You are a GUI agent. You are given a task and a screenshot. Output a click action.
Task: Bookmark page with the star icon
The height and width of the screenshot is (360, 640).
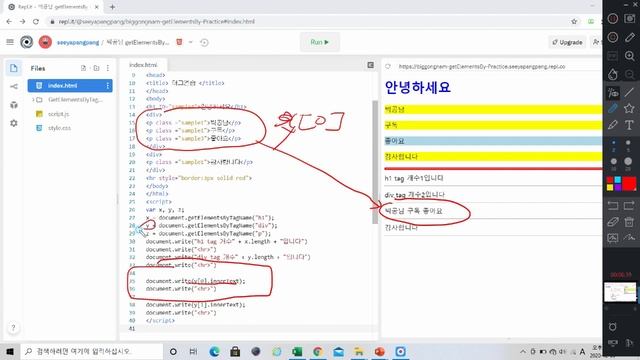[574, 21]
